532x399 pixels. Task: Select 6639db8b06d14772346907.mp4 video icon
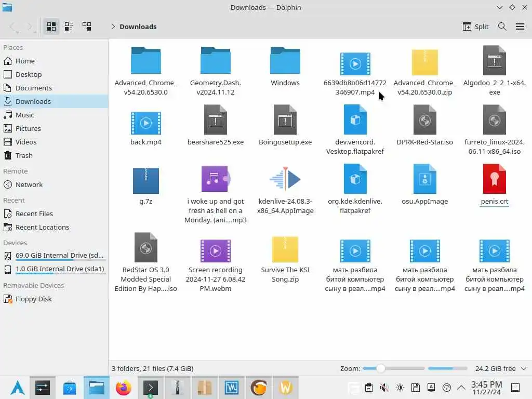(x=355, y=64)
